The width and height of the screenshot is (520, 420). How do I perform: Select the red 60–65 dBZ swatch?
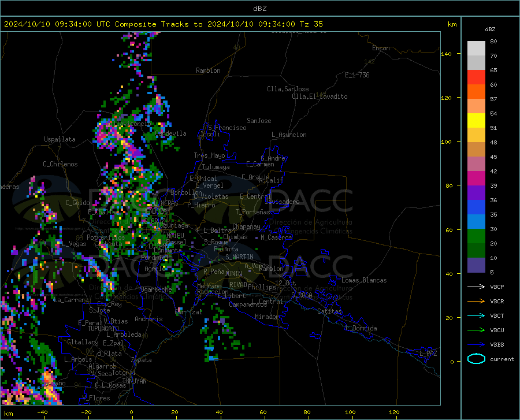click(476, 77)
